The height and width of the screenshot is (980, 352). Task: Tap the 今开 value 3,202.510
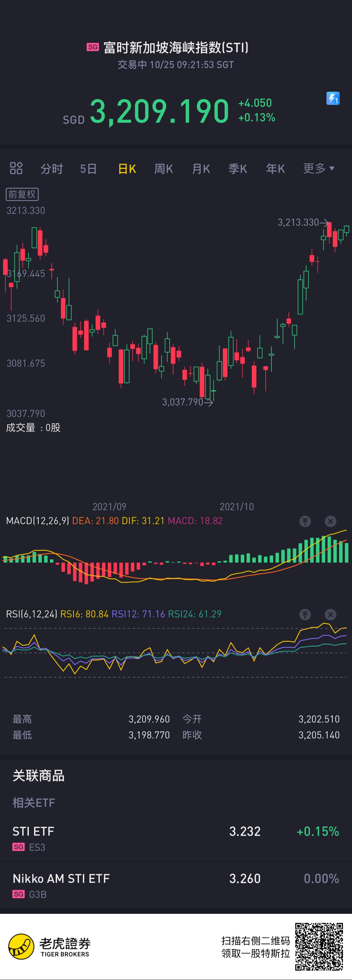(319, 719)
